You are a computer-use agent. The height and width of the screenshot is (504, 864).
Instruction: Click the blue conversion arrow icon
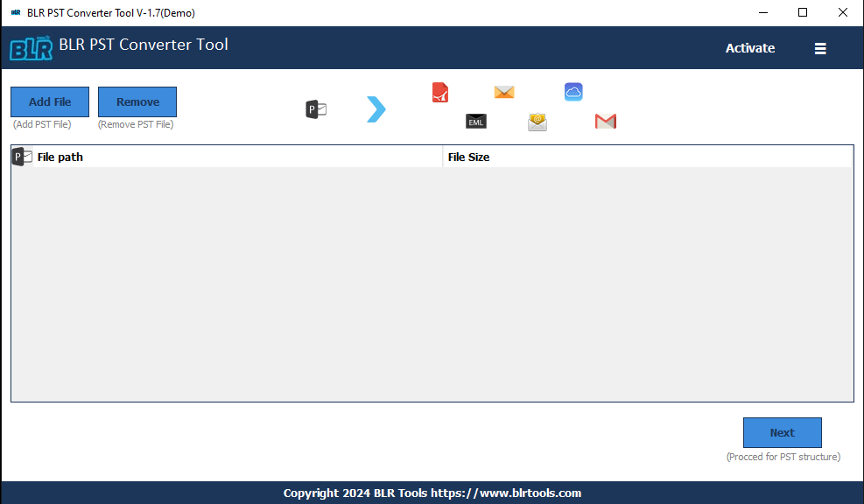(376, 109)
